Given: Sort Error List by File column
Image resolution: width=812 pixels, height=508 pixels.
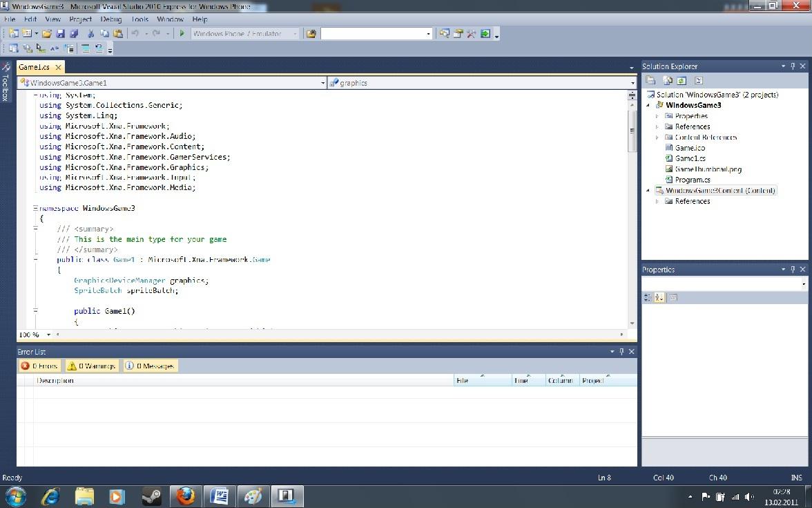Looking at the screenshot, I should pos(483,380).
